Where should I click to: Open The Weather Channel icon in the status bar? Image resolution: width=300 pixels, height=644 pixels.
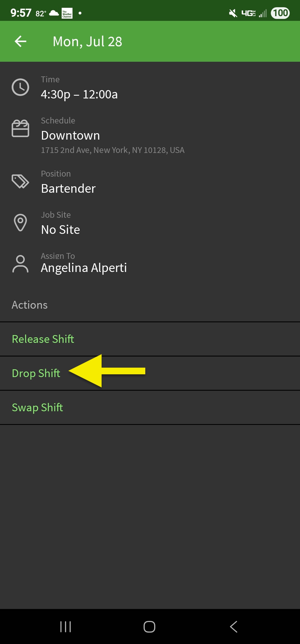(67, 12)
